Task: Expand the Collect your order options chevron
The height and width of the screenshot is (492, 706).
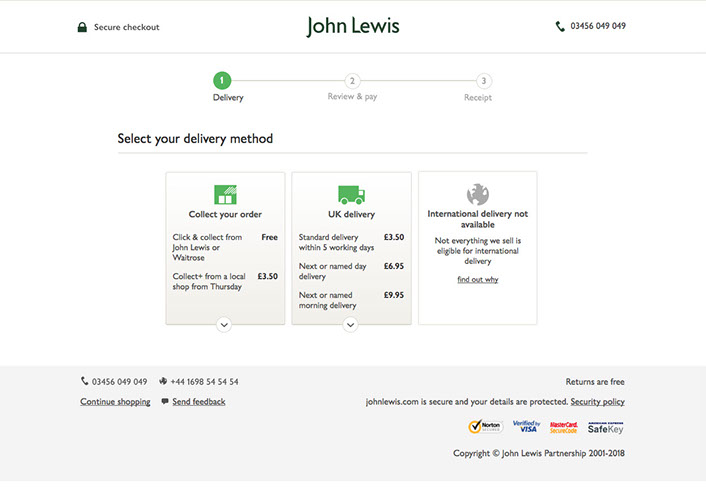Action: [x=224, y=324]
